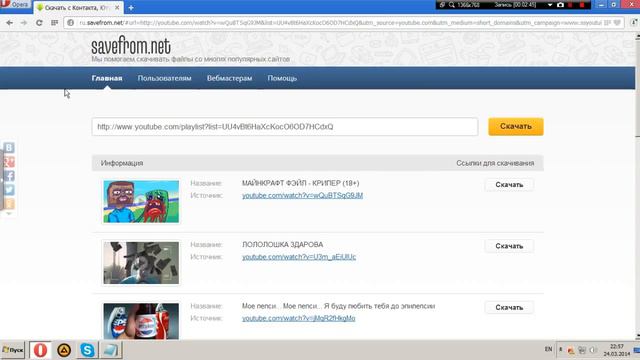Share via the VKontakte sidebar icon
Screen dimensions: 640x360
tap(9, 147)
